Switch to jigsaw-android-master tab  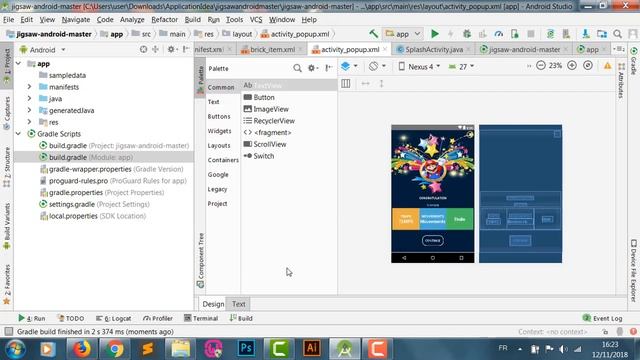tap(524, 49)
